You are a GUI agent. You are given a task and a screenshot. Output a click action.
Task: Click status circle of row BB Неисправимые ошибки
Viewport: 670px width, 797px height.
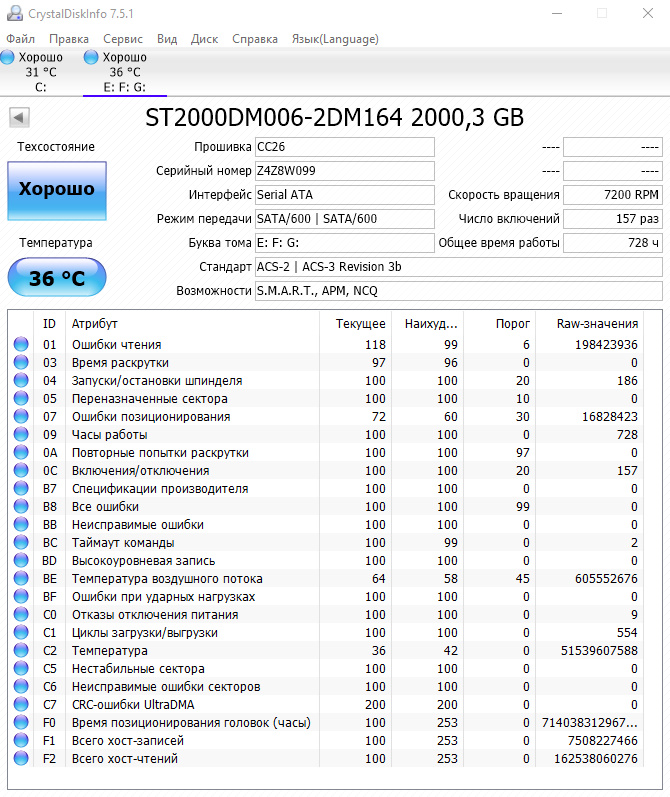(21, 524)
